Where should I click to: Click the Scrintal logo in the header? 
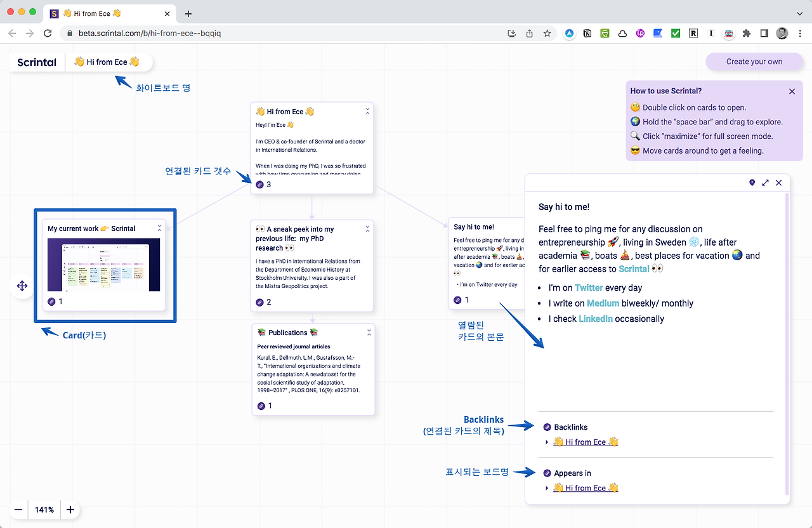pos(37,62)
